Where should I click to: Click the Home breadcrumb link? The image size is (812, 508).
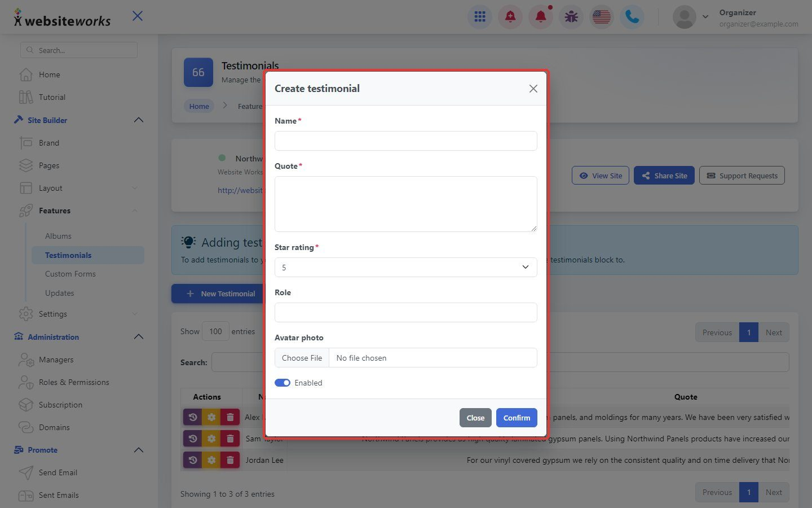199,106
